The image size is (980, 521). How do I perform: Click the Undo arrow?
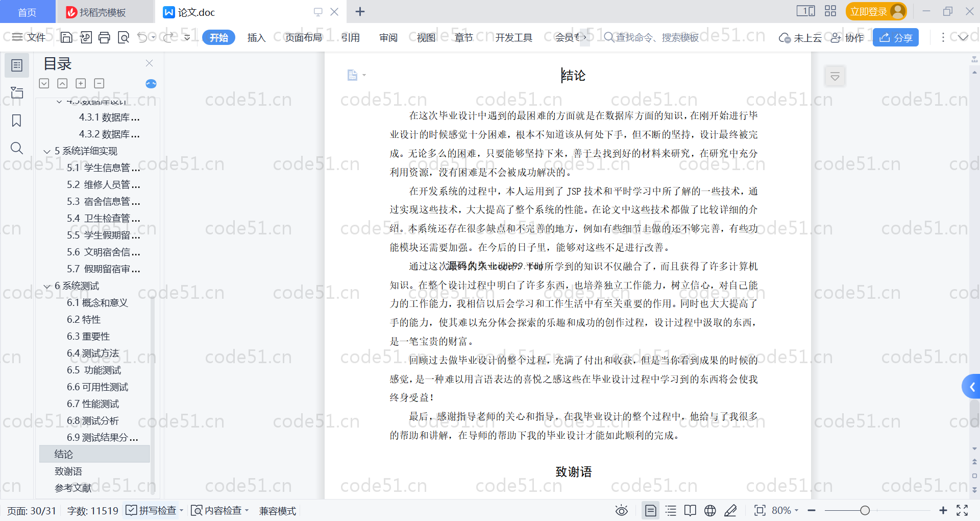tap(142, 37)
